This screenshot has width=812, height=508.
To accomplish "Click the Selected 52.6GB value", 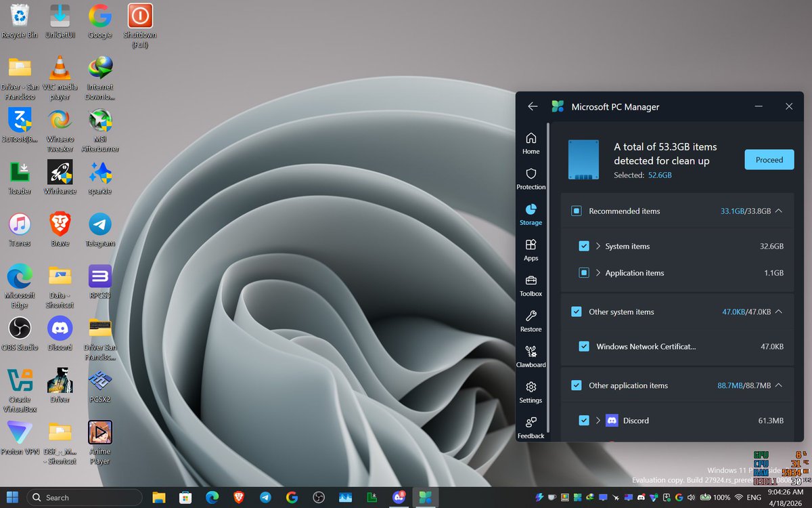I will pyautogui.click(x=660, y=175).
